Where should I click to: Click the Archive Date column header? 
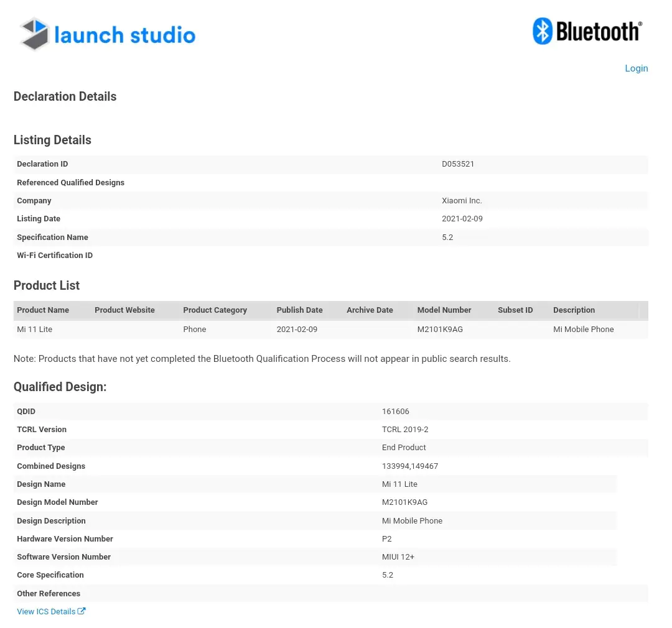pos(370,310)
